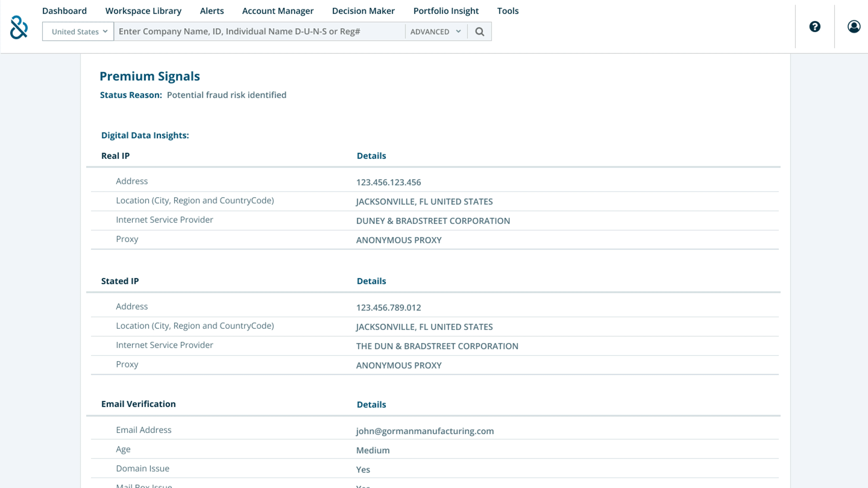Click the Stated IP address 123.456.789.012
The image size is (868, 488).
pyautogui.click(x=389, y=307)
